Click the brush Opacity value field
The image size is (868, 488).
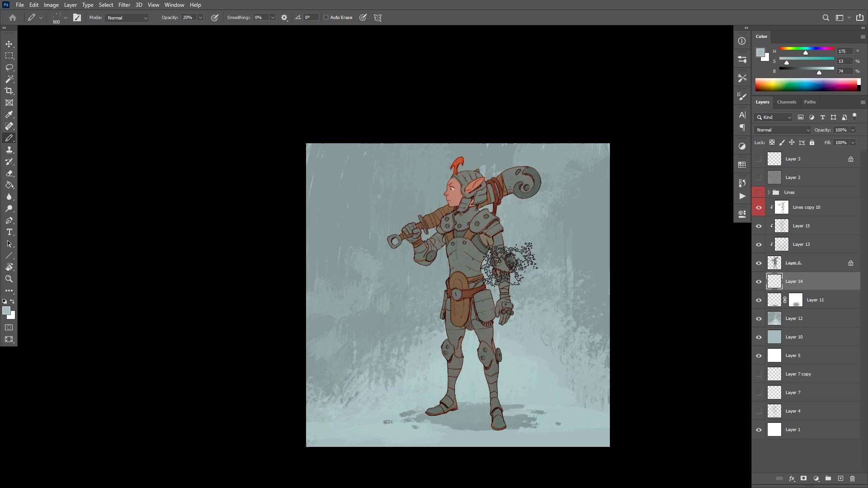[188, 18]
